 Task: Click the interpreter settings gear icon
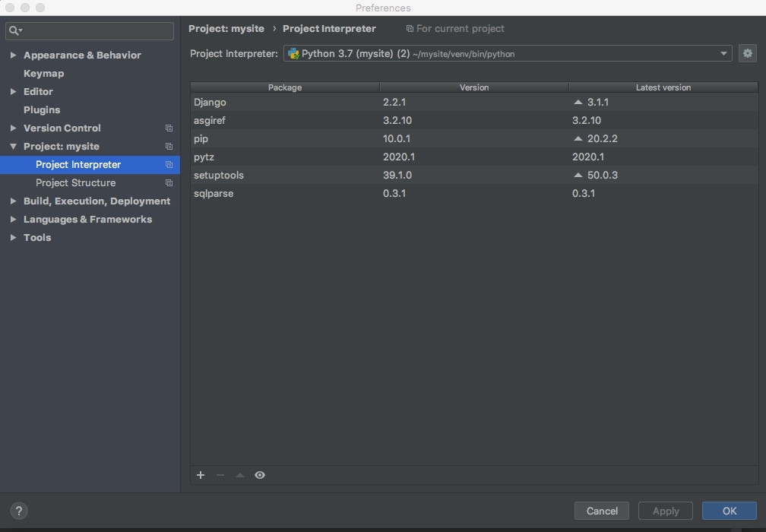(x=748, y=53)
